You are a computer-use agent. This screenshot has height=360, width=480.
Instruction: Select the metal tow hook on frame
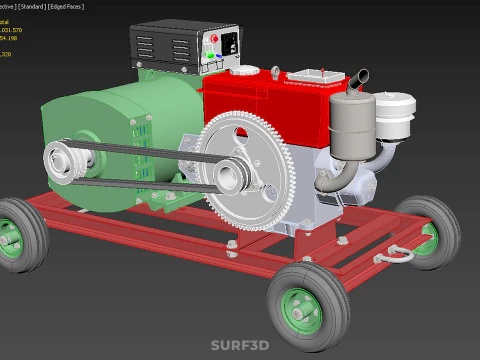[395, 254]
